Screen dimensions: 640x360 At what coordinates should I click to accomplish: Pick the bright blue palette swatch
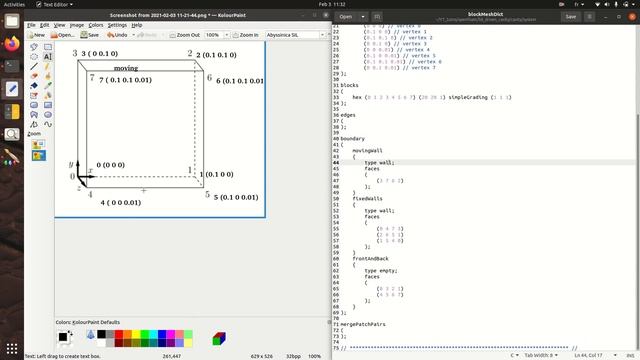162,335
